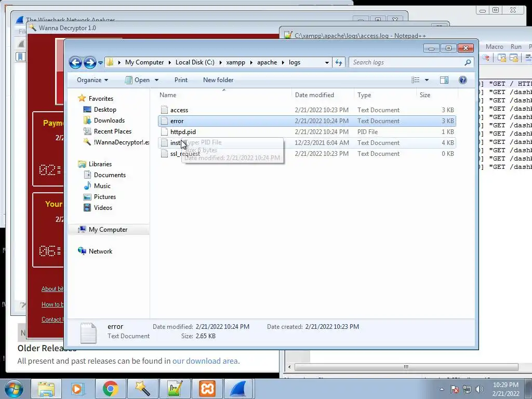Screen dimensions: 532x399
Task: Open the download area link in Wireshark page
Action: coord(205,361)
